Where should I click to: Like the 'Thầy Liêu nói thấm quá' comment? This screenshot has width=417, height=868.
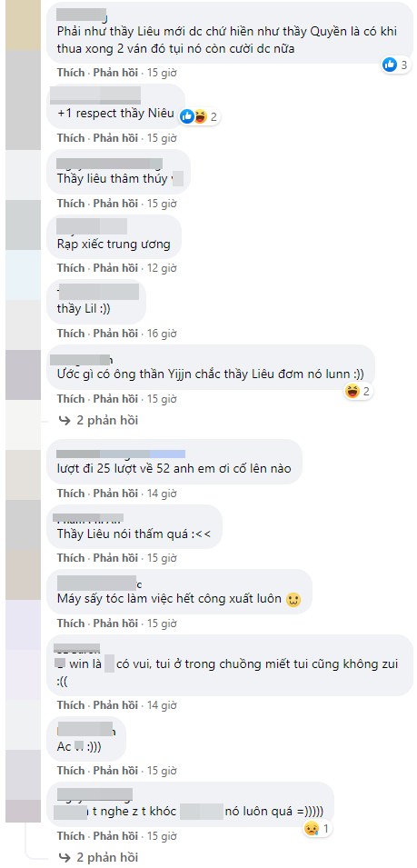click(x=71, y=558)
